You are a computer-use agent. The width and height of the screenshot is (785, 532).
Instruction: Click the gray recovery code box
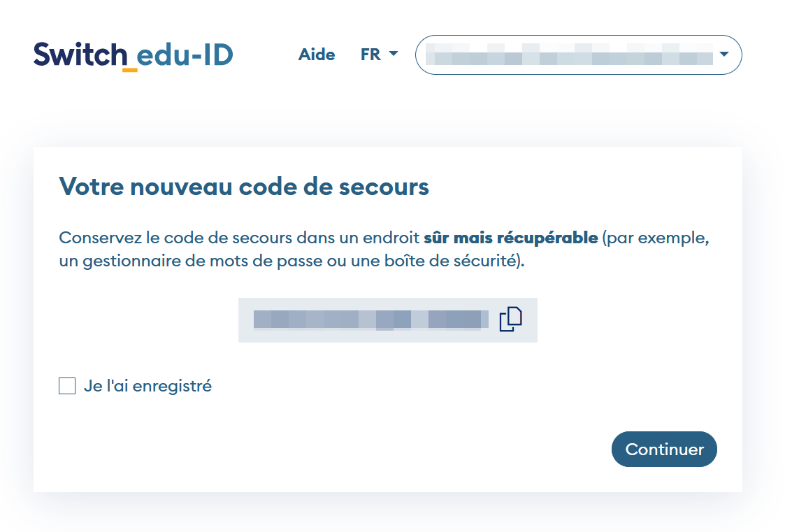click(x=388, y=335)
